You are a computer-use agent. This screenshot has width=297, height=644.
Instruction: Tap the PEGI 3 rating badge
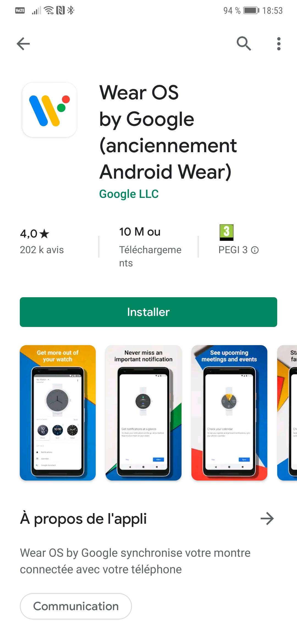(226, 233)
